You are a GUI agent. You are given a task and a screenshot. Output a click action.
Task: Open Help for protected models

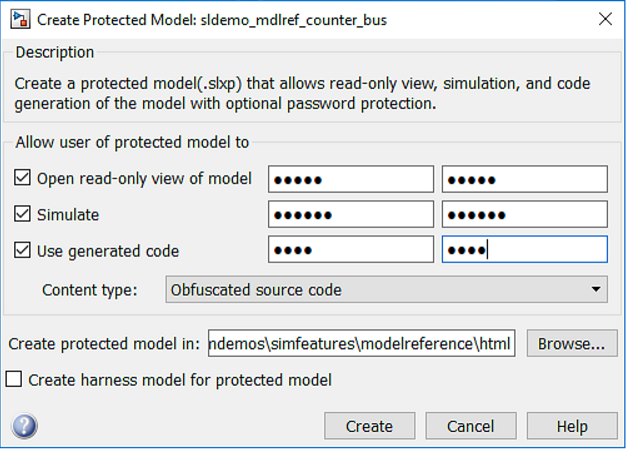coord(572,426)
